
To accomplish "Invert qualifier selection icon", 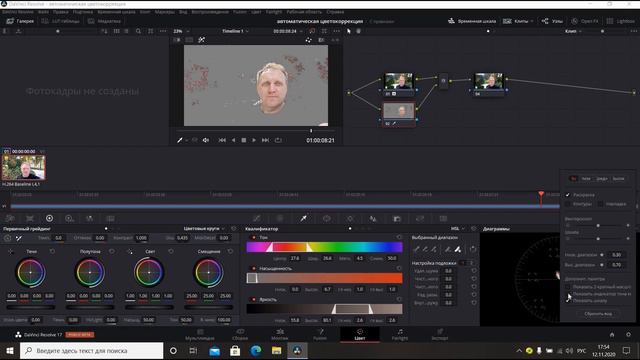I will coord(473,249).
